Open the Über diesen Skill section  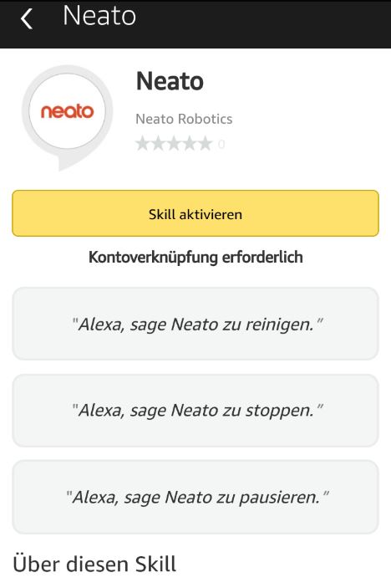point(94,564)
